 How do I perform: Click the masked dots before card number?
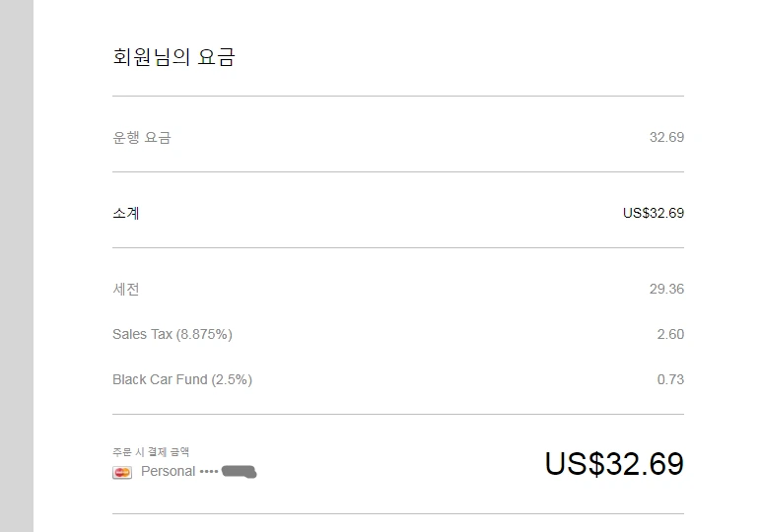[208, 472]
